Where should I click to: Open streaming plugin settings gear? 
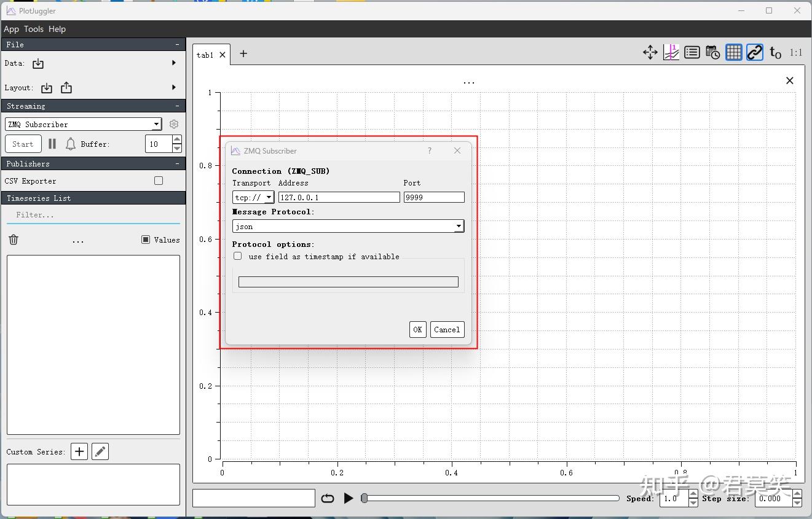(x=174, y=124)
